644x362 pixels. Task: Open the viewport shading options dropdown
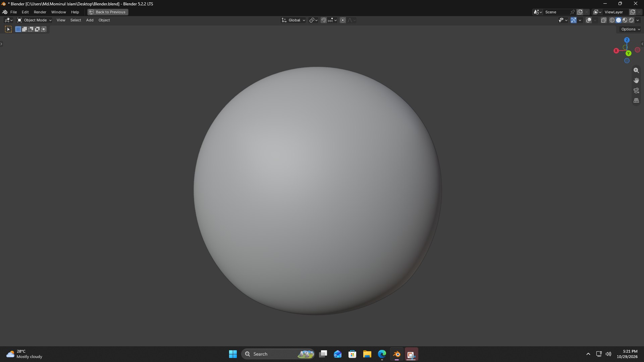click(x=638, y=20)
